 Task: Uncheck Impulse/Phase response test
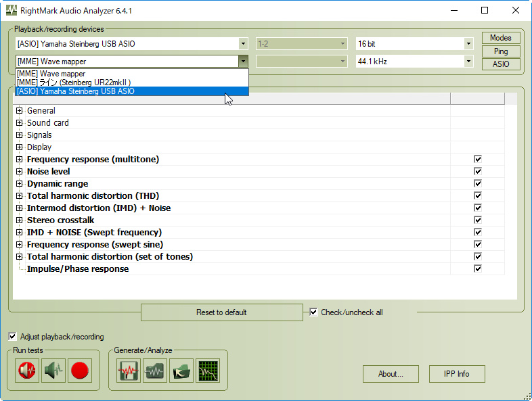point(478,269)
